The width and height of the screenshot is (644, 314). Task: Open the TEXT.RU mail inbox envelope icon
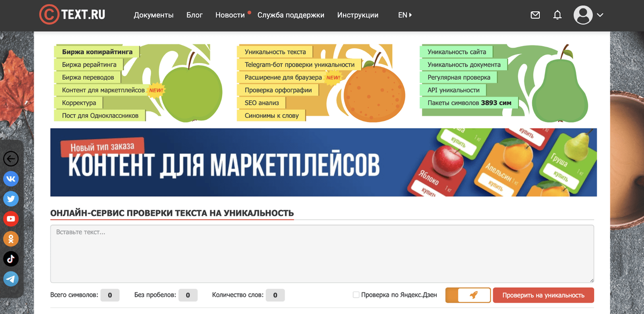(535, 15)
